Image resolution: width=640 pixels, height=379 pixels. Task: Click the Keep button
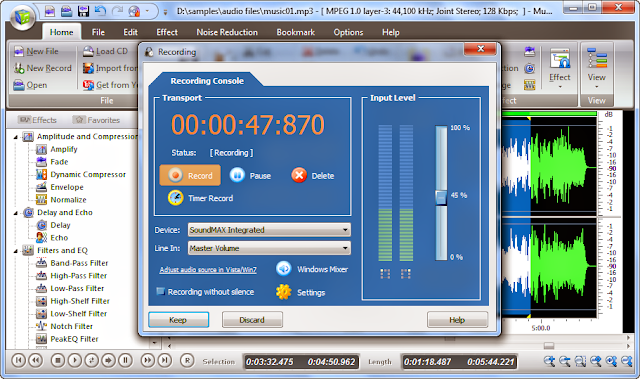click(x=178, y=320)
